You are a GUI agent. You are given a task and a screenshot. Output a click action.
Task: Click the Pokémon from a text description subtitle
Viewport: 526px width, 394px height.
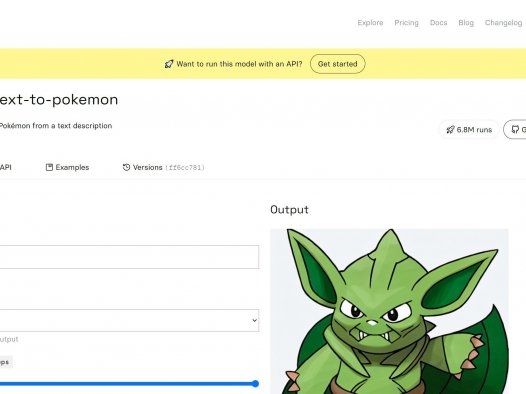(x=56, y=126)
